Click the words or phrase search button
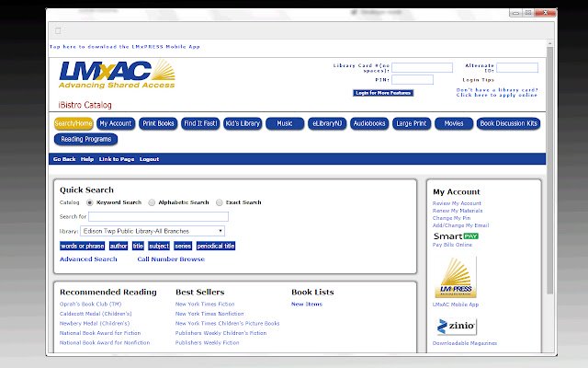The width and height of the screenshot is (588, 368). click(82, 246)
